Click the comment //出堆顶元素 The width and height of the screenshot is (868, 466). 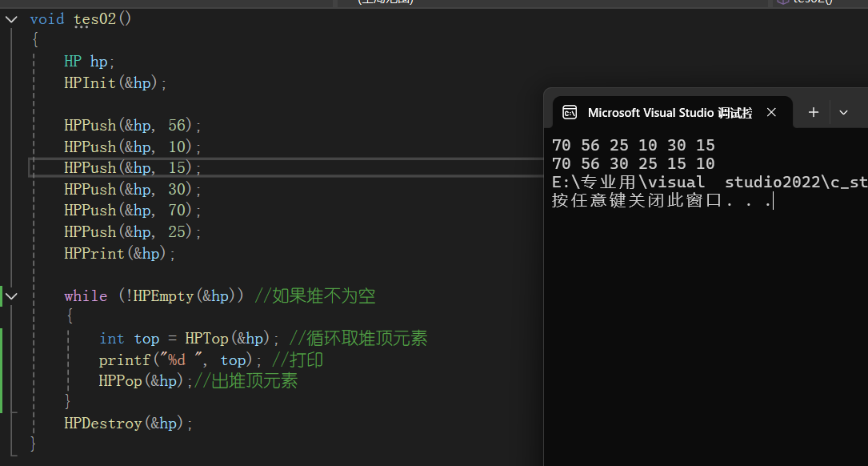point(246,380)
